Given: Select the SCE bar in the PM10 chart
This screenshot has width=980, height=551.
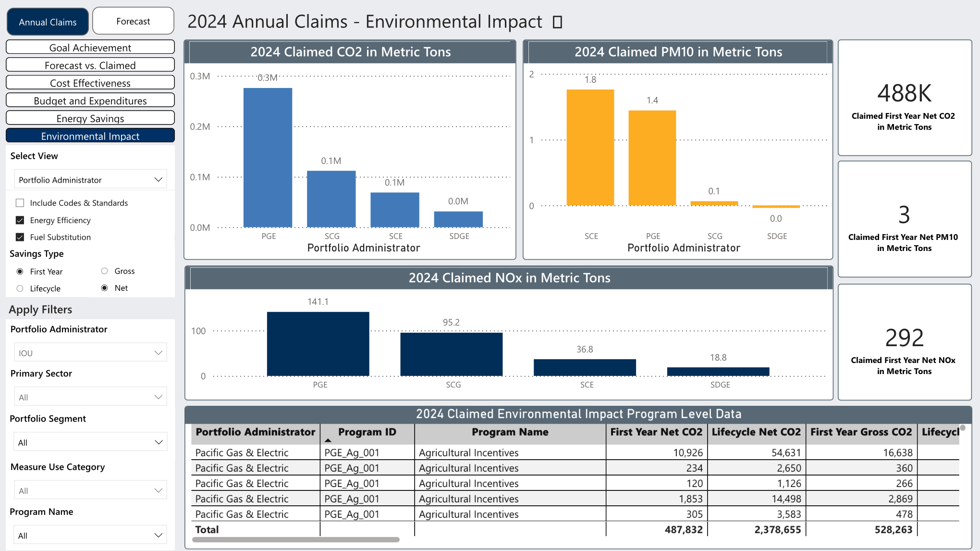Looking at the screenshot, I should coord(590,148).
